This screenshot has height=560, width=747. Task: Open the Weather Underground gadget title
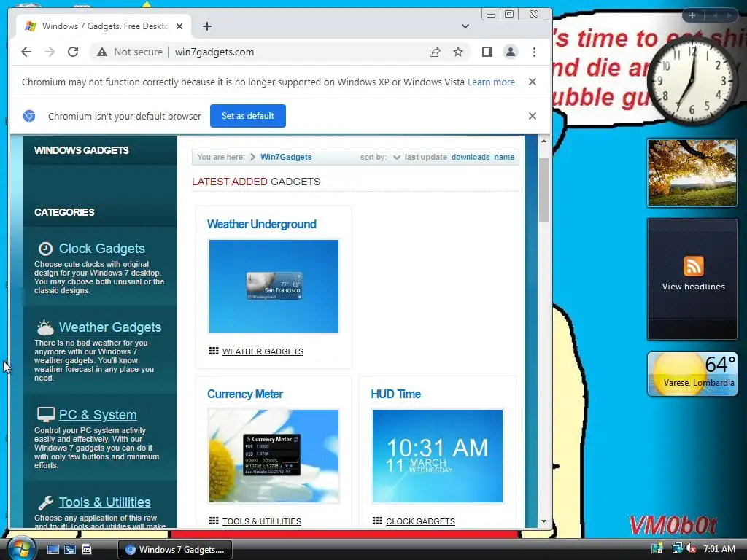pos(262,225)
